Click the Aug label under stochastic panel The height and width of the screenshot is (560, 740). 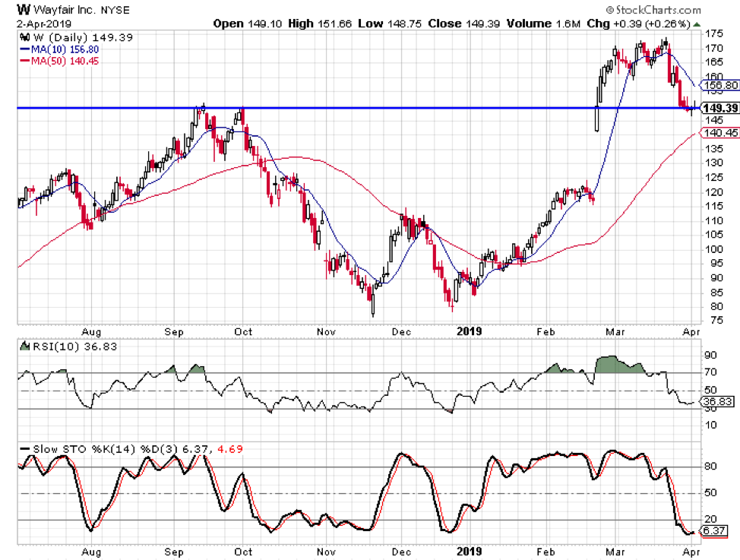coord(91,552)
